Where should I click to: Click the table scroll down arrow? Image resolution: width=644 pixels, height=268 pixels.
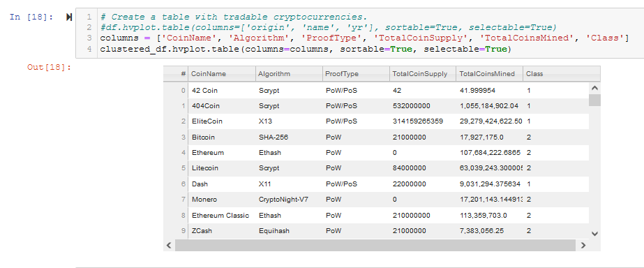594,234
